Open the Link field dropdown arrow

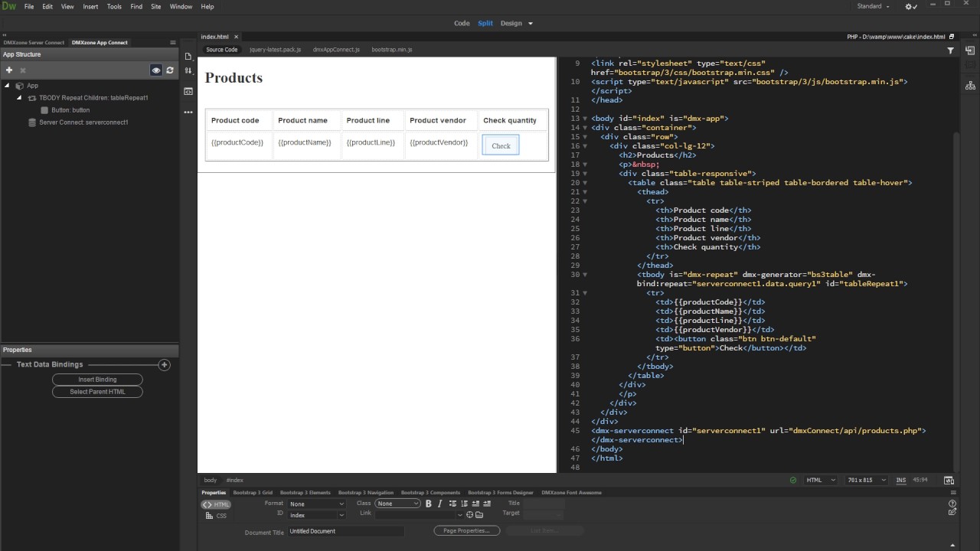point(460,515)
